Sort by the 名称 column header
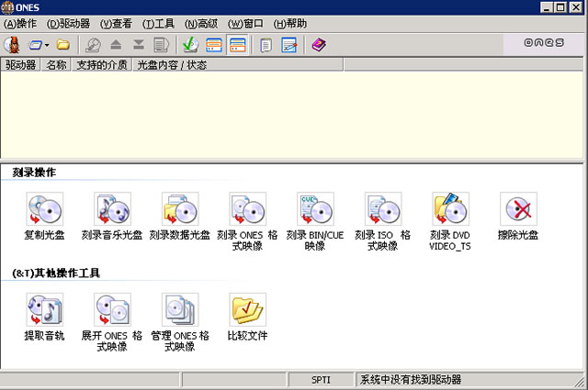588x390 pixels. 56,65
